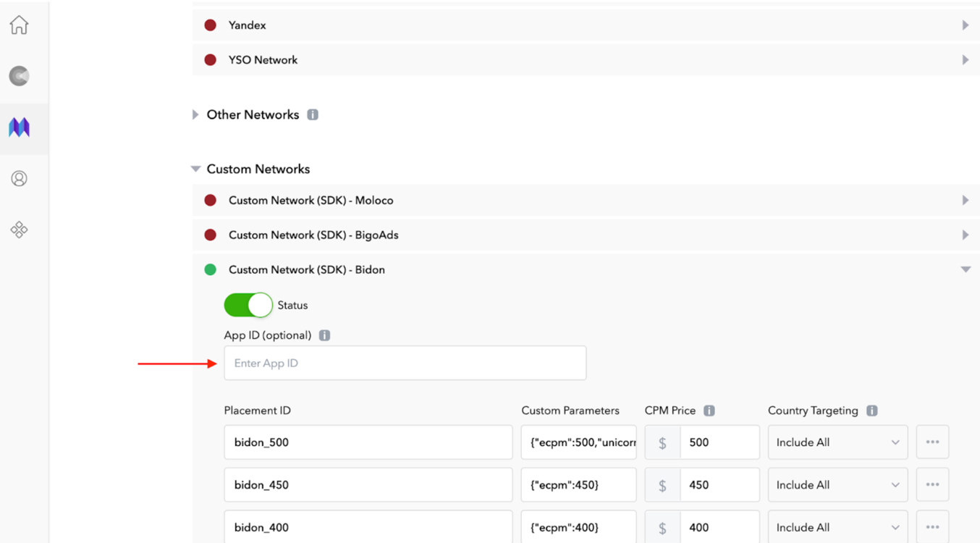Toggle the Bidon Status switch off
The width and height of the screenshot is (980, 543).
click(x=248, y=306)
